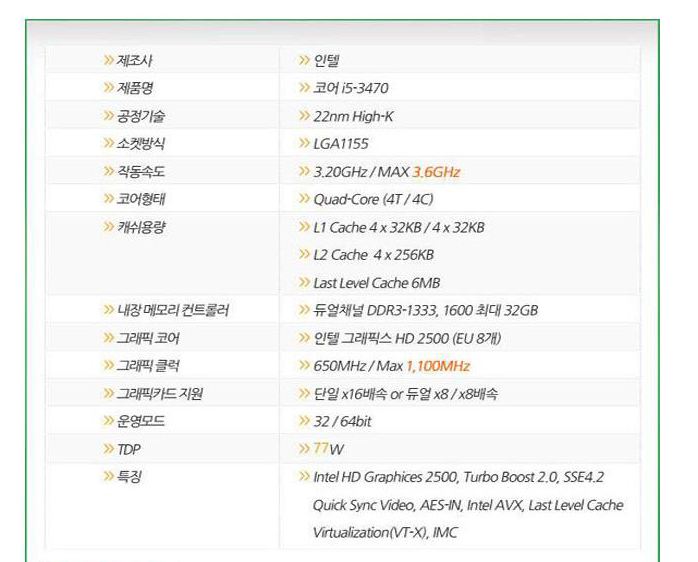Click the 작동속도 label

pyautogui.click(x=141, y=171)
